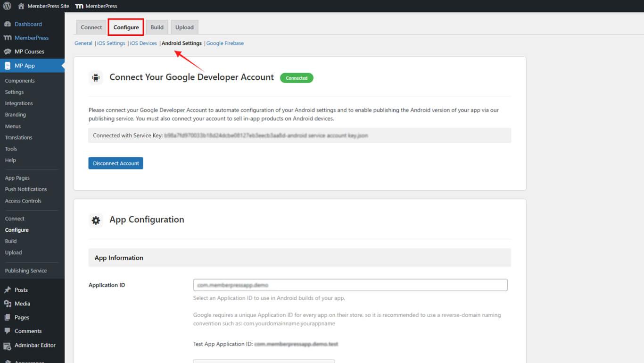644x363 pixels.
Task: Click the MP Courses sidebar icon
Action: coord(8,51)
